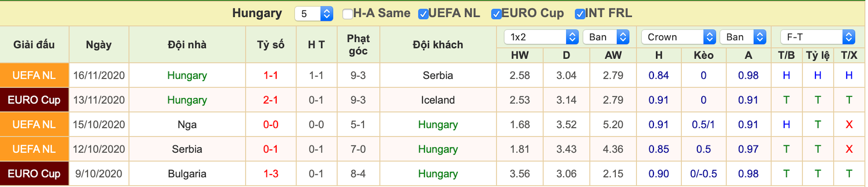Click the 1-3 score for Bulgaria match

(271, 174)
